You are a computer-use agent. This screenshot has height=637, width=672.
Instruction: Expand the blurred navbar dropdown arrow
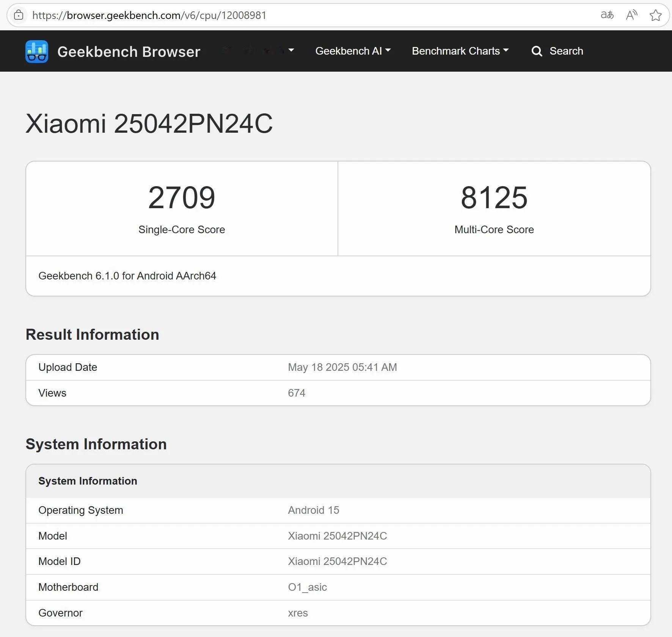click(x=291, y=50)
